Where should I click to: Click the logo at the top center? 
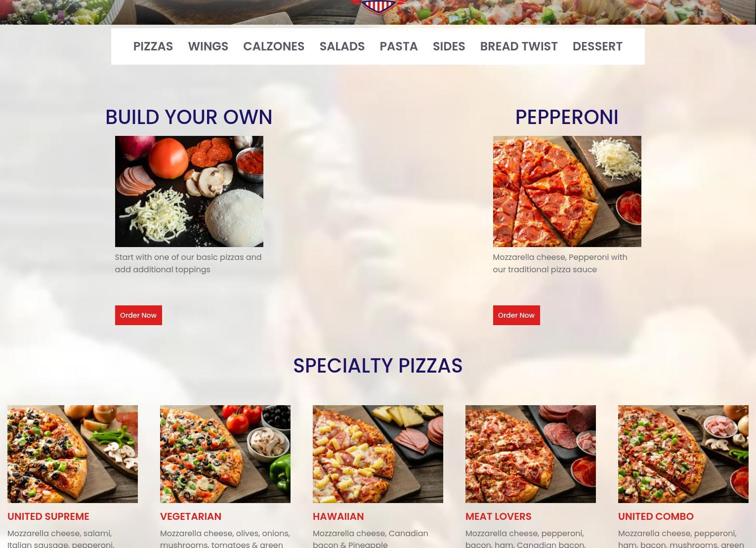tap(378, 6)
